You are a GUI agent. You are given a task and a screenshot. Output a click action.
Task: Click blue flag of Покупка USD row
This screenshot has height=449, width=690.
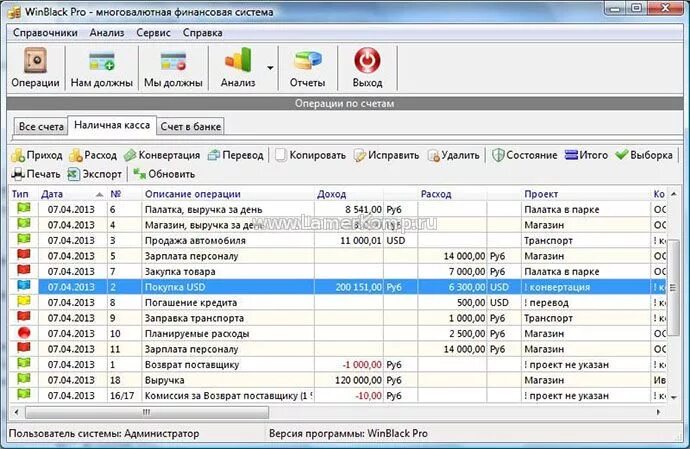coord(24,286)
